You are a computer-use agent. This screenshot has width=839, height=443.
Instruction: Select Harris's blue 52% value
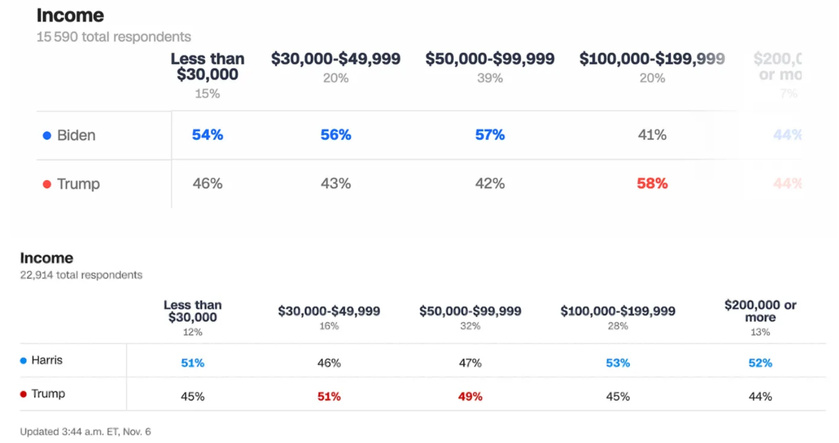760,363
